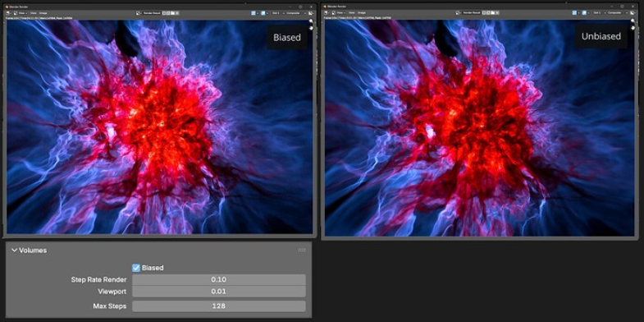Unlink image with X icon in Unbiased window
Image resolution: width=644 pixels, height=322 pixels.
pos(497,13)
